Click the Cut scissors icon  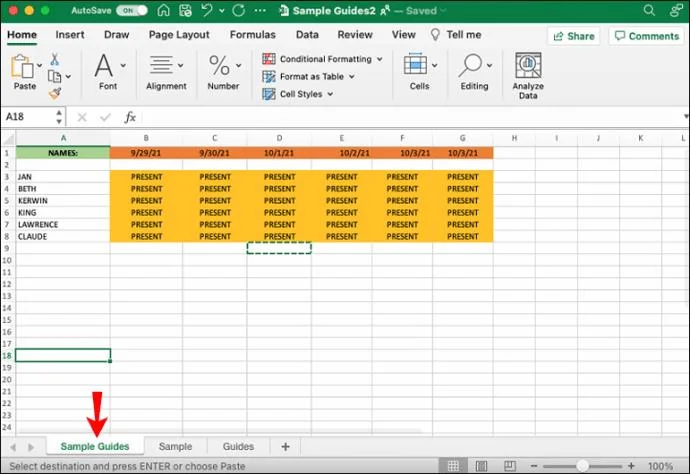click(55, 59)
